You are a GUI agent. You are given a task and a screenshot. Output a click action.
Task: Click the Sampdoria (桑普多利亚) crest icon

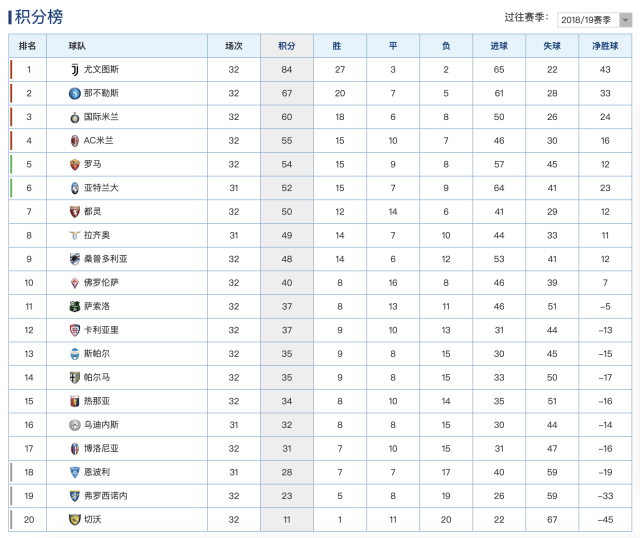click(x=74, y=259)
